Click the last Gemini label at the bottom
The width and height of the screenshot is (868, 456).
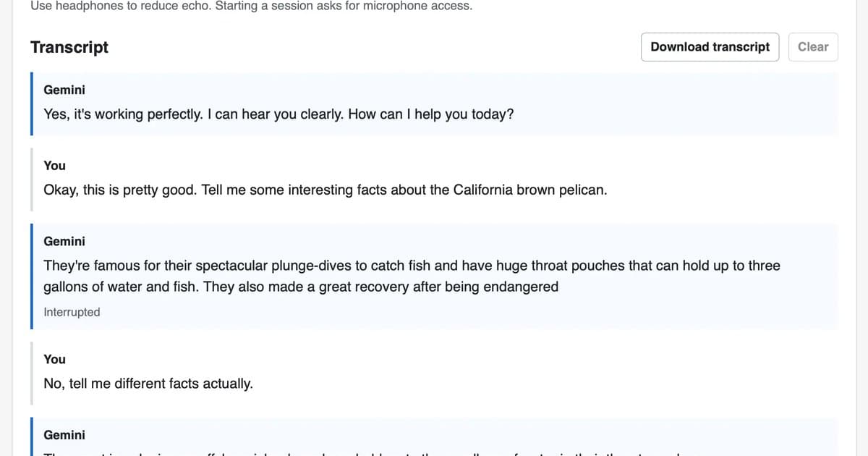point(64,435)
